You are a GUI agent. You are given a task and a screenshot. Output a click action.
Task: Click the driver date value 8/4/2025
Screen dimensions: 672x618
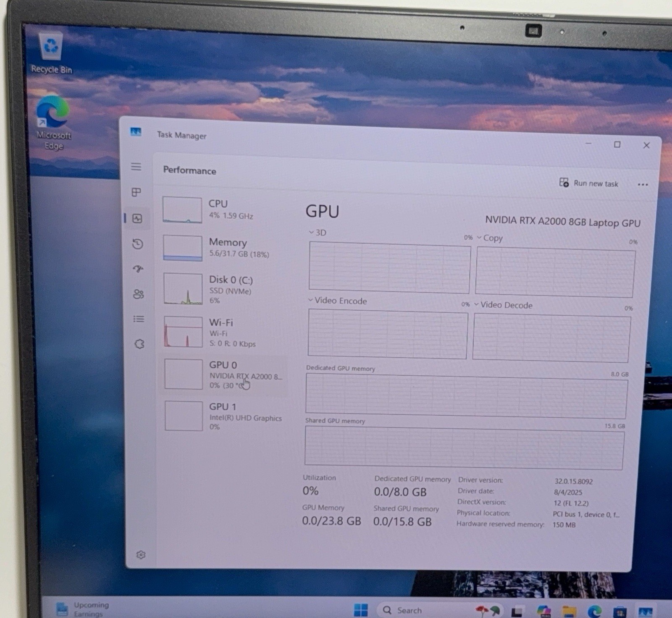(x=568, y=492)
